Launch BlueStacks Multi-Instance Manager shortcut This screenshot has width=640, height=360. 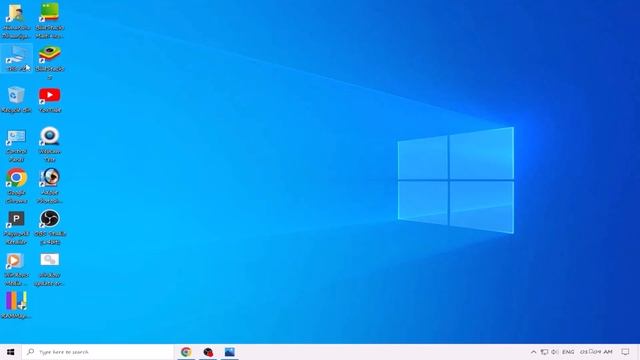49,21
